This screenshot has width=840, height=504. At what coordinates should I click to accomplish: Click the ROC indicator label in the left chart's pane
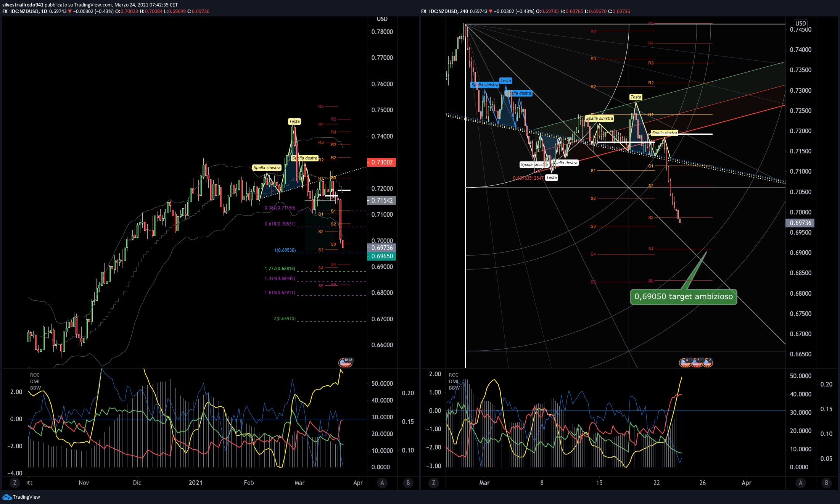coord(35,375)
